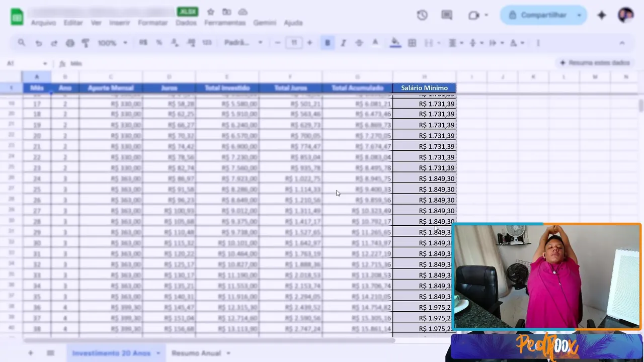
Task: Decrease decimal places
Action: 175,43
